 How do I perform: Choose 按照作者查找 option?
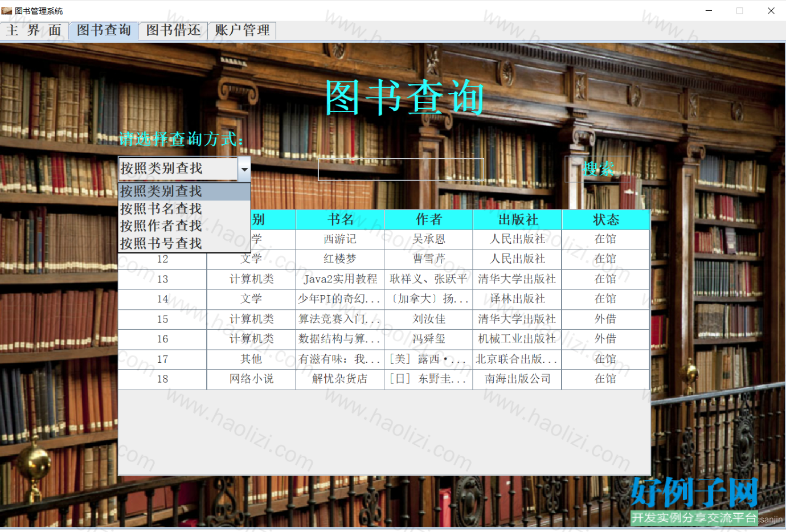point(184,226)
